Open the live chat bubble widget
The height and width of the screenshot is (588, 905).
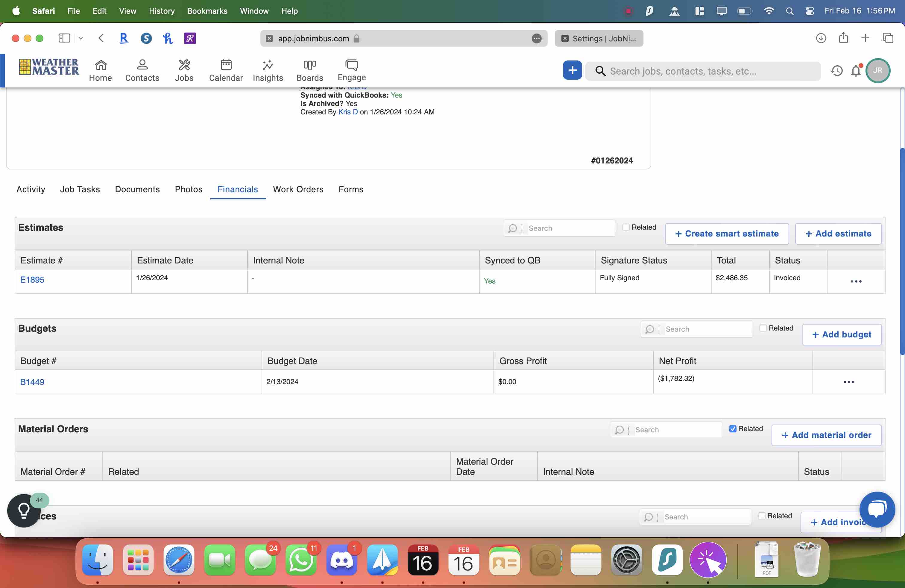point(877,509)
